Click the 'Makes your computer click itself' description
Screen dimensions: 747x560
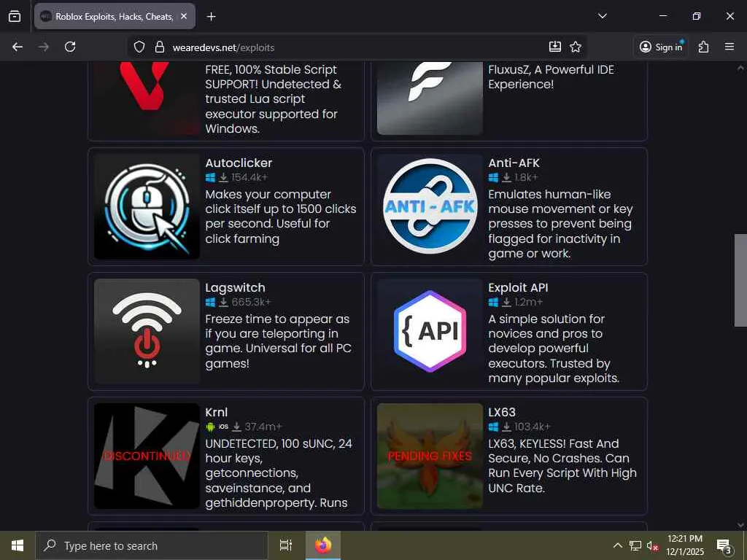281,216
